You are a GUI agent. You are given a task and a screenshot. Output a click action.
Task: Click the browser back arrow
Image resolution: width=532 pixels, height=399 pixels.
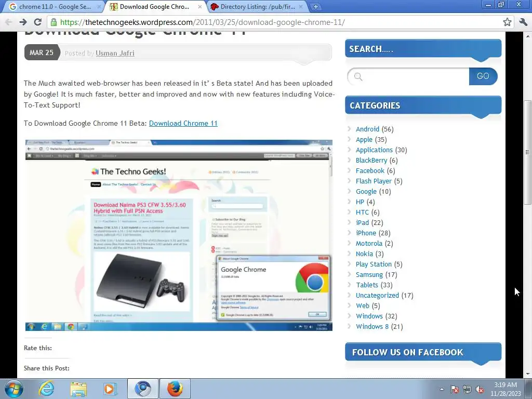pyautogui.click(x=8, y=22)
